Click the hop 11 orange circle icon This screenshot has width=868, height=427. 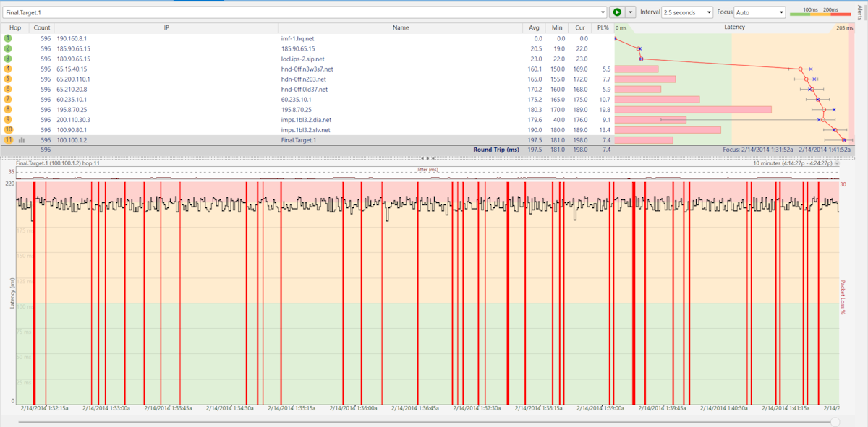pos(8,139)
